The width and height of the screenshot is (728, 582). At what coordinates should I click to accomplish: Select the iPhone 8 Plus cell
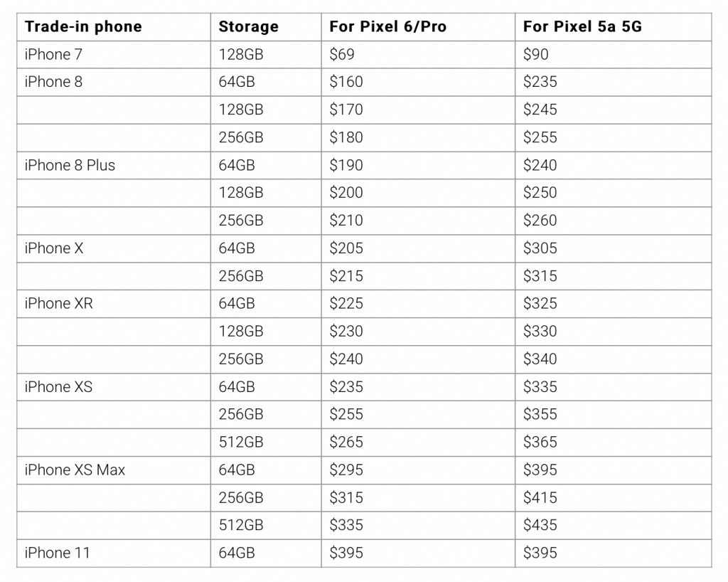(x=70, y=165)
